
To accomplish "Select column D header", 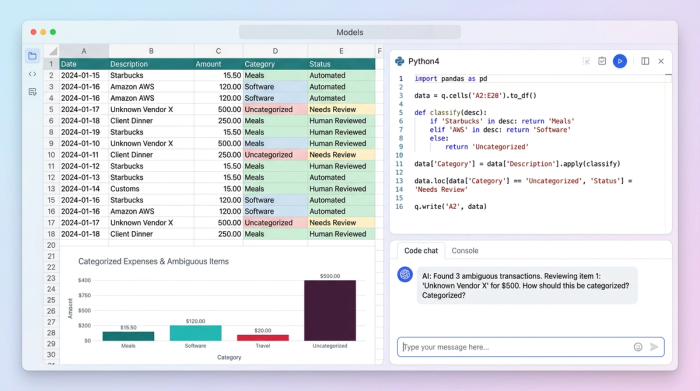I will [275, 51].
